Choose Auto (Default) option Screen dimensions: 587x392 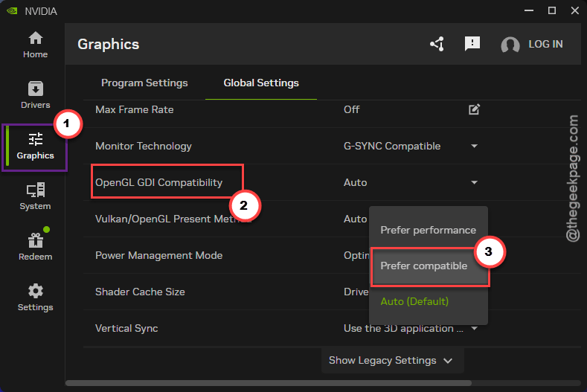point(429,302)
